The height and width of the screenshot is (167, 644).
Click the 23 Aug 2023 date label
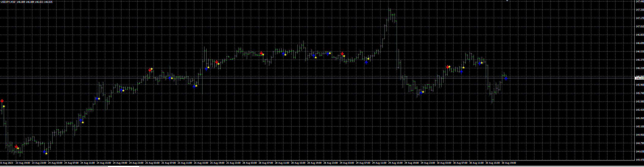[x=7, y=163]
